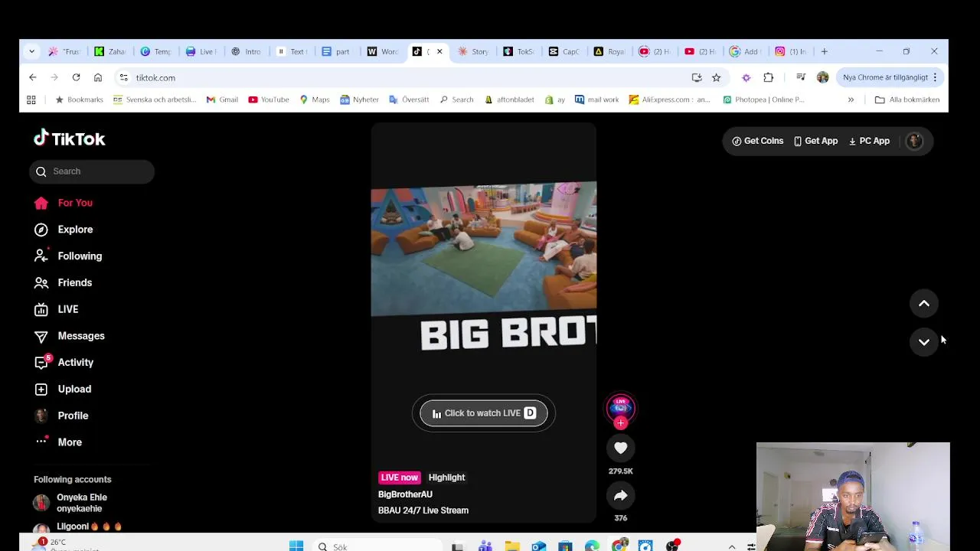
Task: Open the Alla bokmärken folder
Action: pos(907,99)
